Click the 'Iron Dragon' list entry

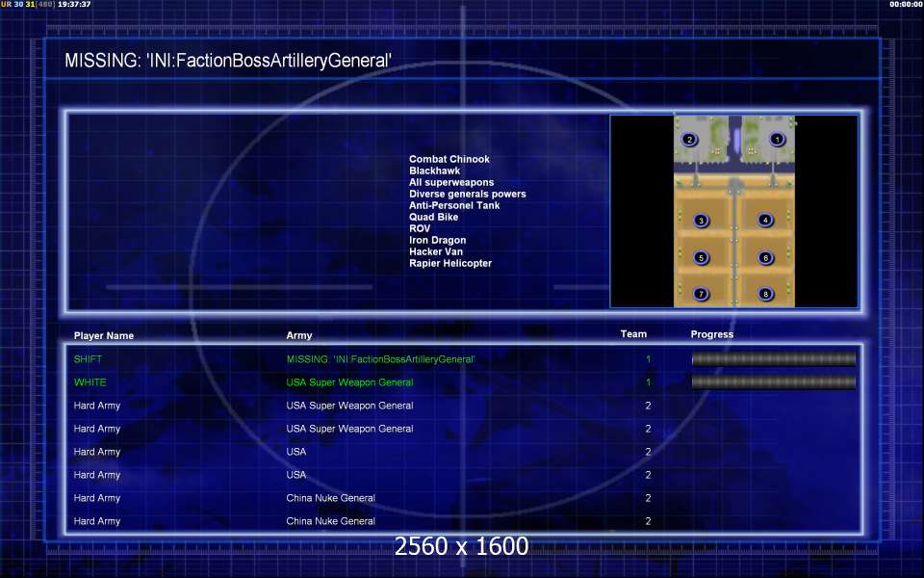[x=437, y=240]
